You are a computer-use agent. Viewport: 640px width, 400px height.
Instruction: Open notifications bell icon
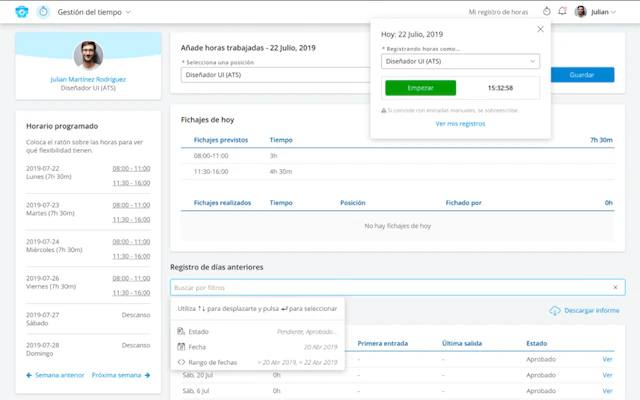click(x=562, y=11)
